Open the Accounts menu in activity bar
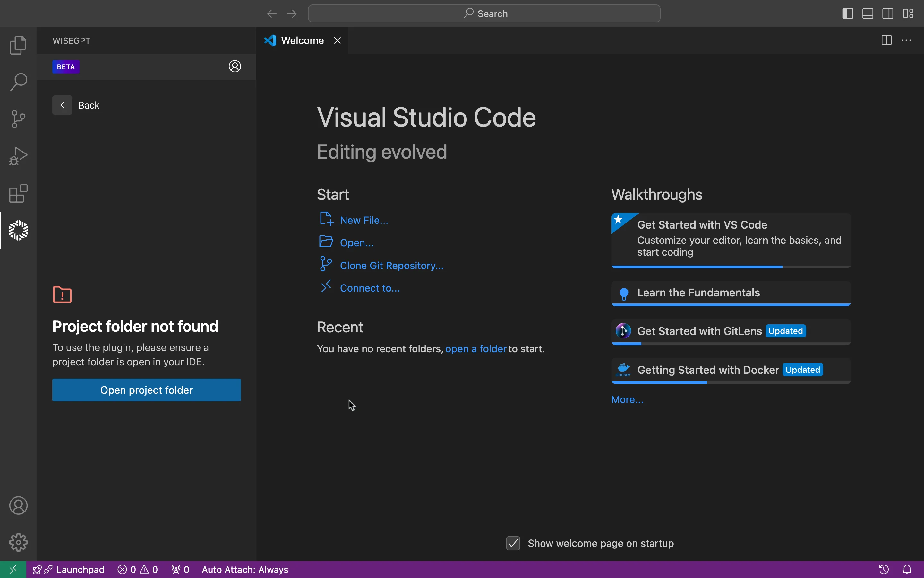 (18, 505)
